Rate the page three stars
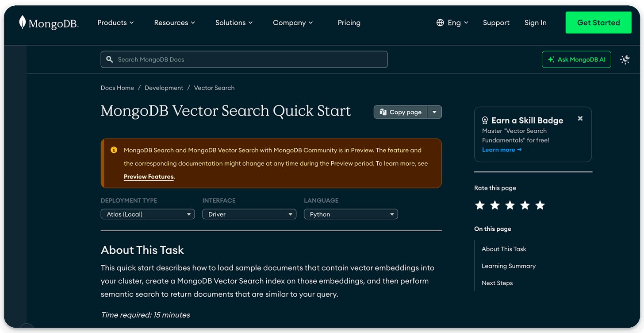This screenshot has width=644, height=333. tap(510, 205)
